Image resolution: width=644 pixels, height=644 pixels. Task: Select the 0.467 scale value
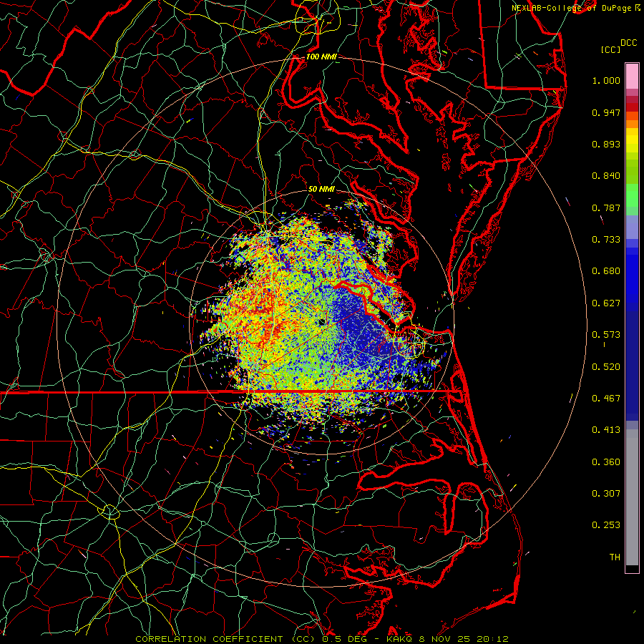pyautogui.click(x=606, y=399)
